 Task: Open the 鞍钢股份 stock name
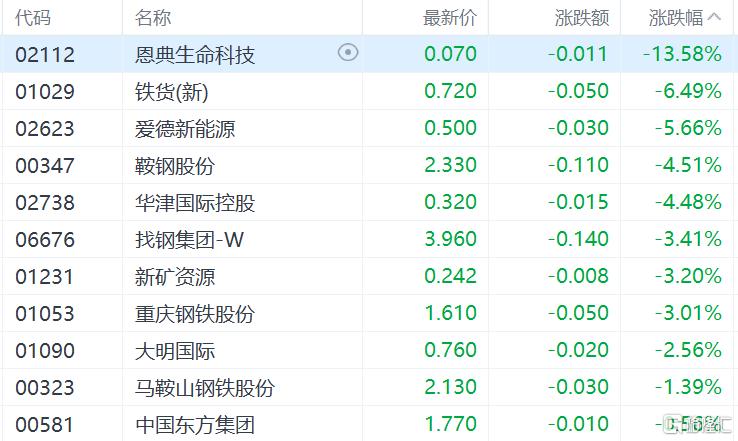pyautogui.click(x=175, y=166)
